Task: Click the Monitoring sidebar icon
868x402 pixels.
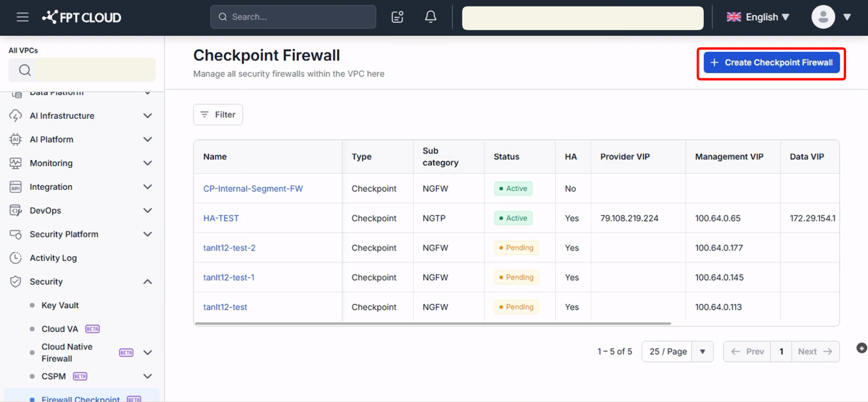Action: pyautogui.click(x=16, y=163)
